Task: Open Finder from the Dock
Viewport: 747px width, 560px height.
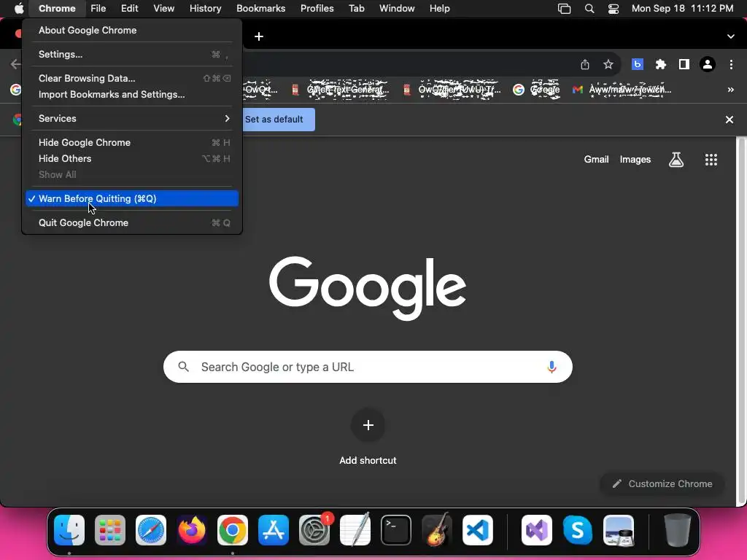Action: (x=69, y=530)
